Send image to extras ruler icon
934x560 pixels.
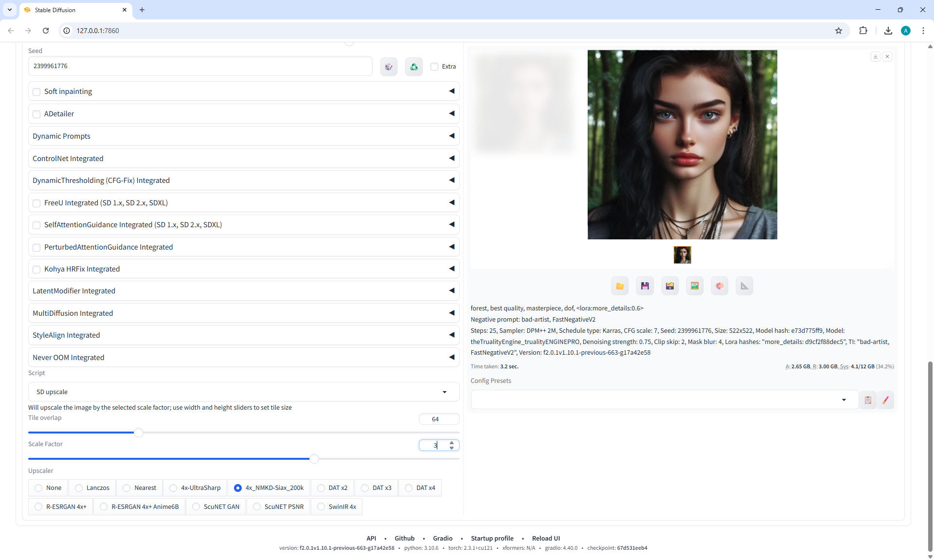point(744,286)
